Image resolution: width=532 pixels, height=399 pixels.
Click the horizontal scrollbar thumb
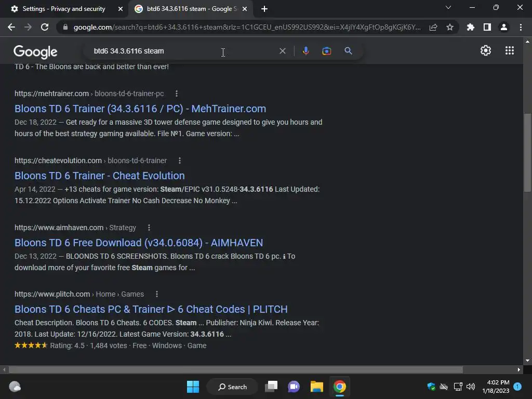[235, 369]
